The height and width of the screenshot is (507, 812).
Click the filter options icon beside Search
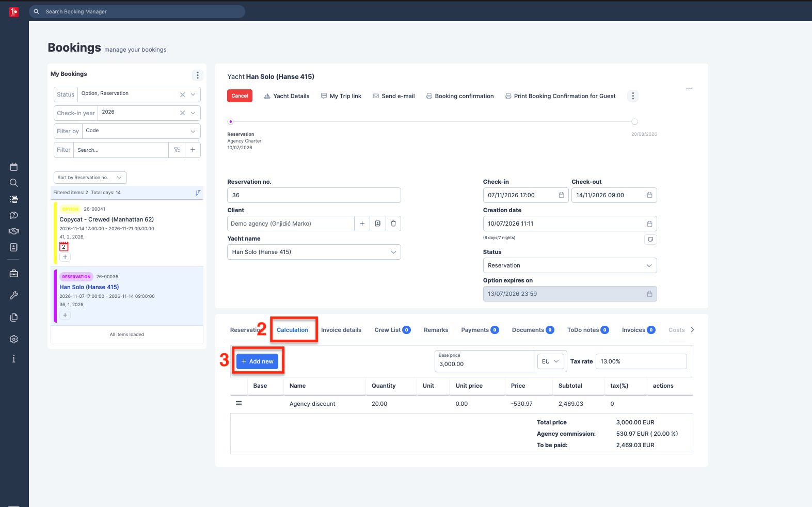[x=177, y=150]
